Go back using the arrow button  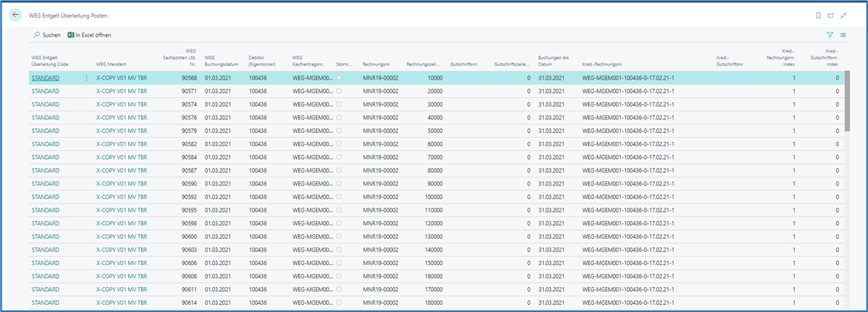(x=15, y=15)
